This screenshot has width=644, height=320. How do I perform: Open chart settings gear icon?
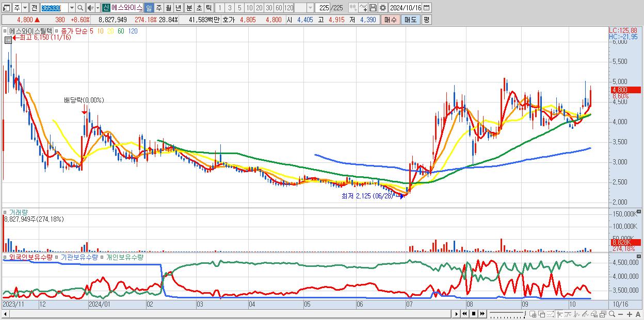(383, 8)
